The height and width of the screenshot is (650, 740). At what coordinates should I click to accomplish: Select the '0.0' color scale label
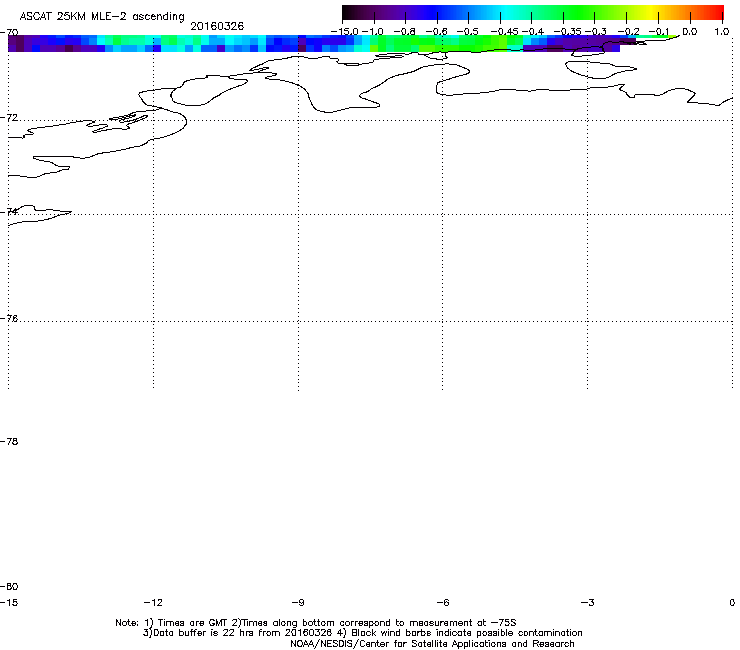coord(690,32)
